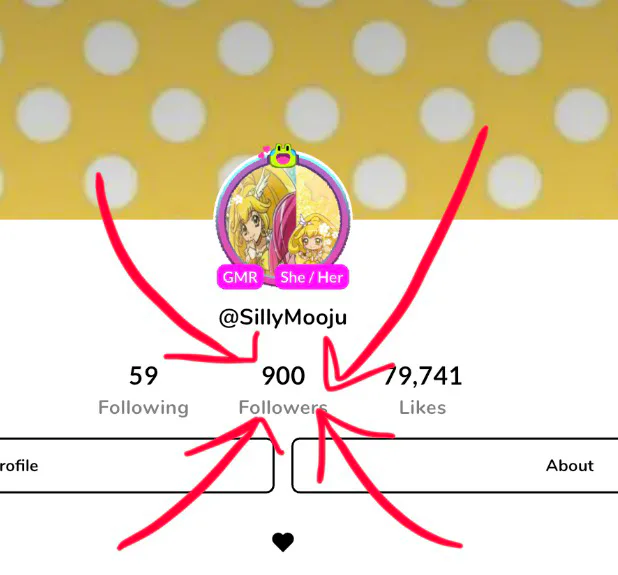Open the SillyMooju profile avatar
Screen dimensions: 618x575
[283, 219]
